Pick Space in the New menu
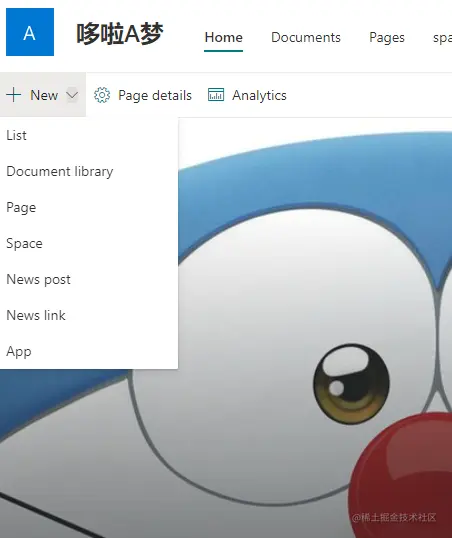Viewport: 452px width, 538px height. [89, 243]
